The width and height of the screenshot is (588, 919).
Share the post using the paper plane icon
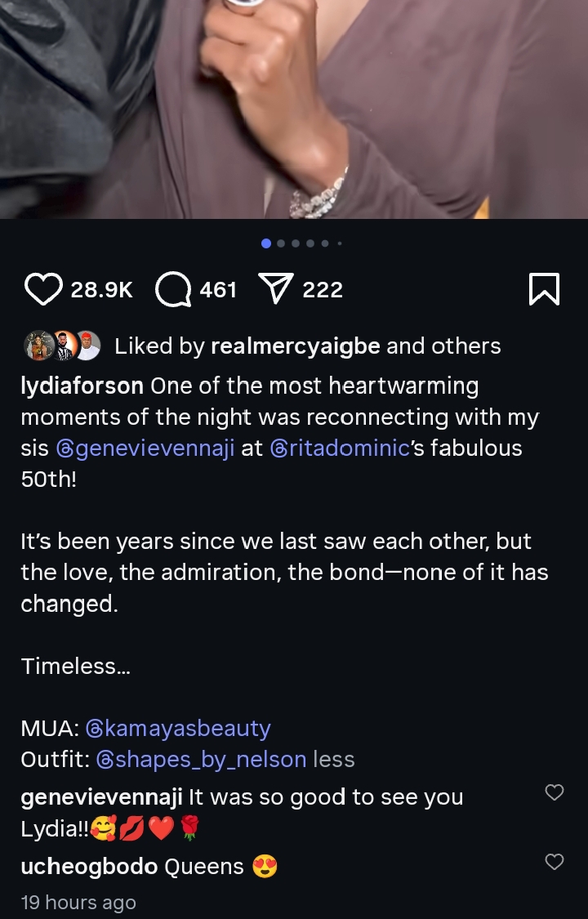pos(275,289)
